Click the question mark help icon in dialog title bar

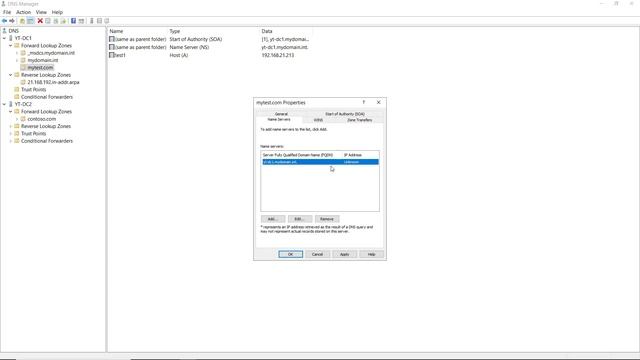[364, 102]
